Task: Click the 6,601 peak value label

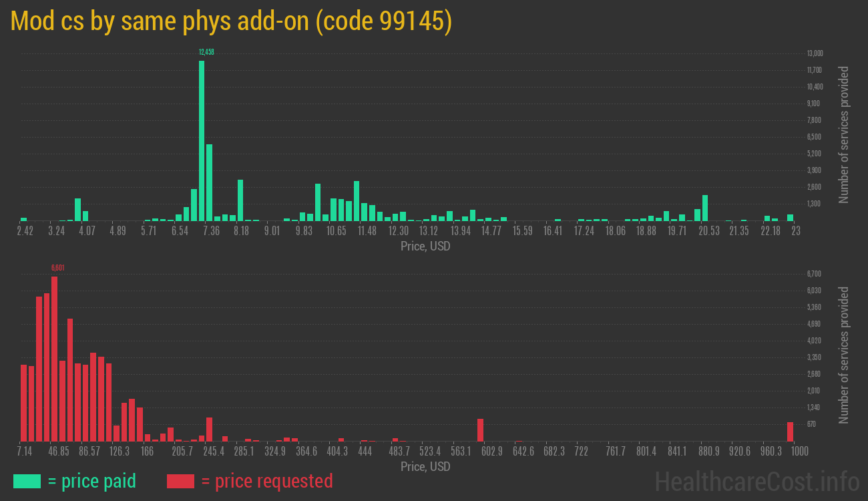Action: pyautogui.click(x=58, y=268)
